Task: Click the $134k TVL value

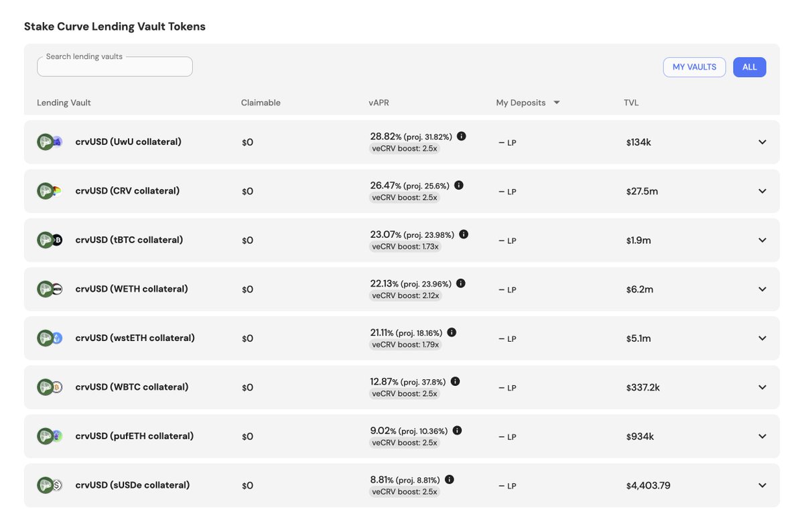Action: [639, 142]
